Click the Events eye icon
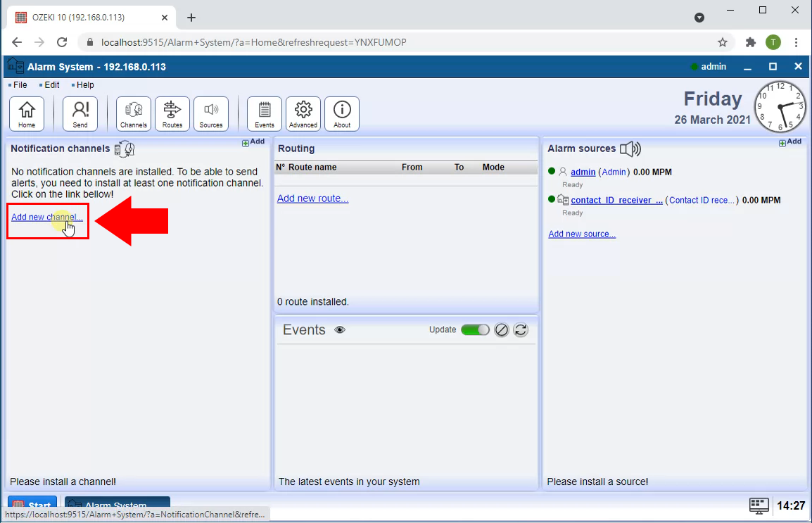 [340, 330]
